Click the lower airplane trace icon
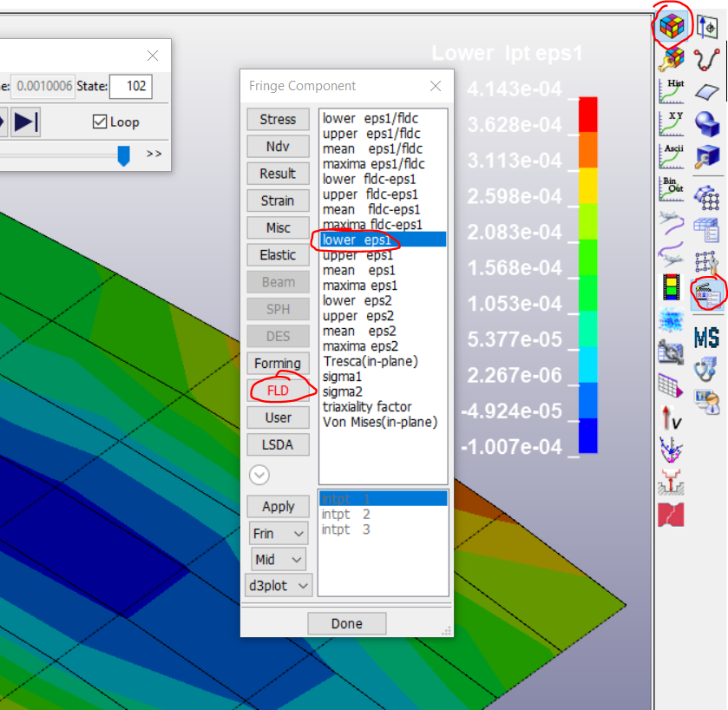Viewport: 728px width, 710px height. [672, 253]
